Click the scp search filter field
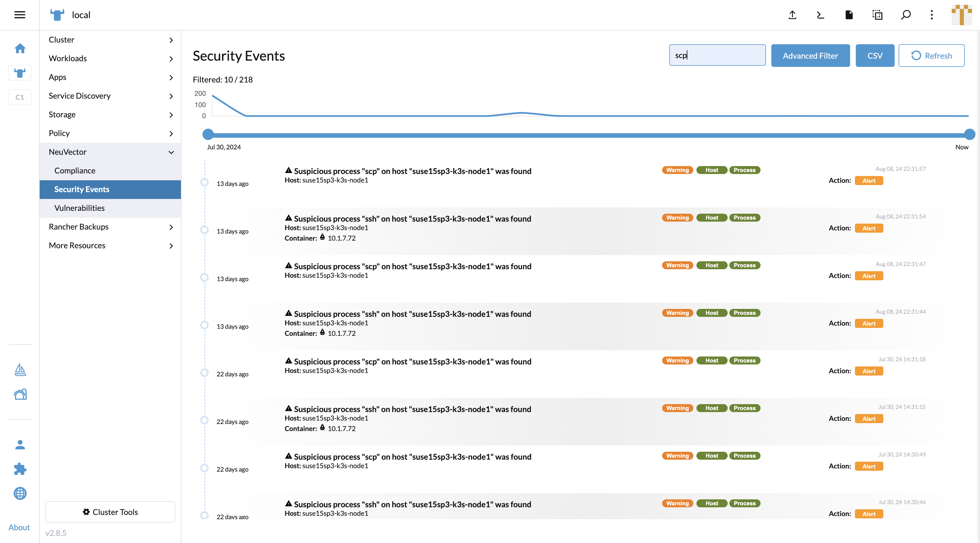This screenshot has width=980, height=543. coord(717,55)
